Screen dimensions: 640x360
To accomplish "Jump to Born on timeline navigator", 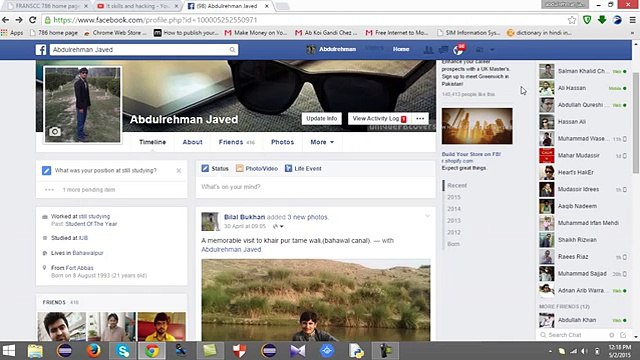I will (x=453, y=244).
